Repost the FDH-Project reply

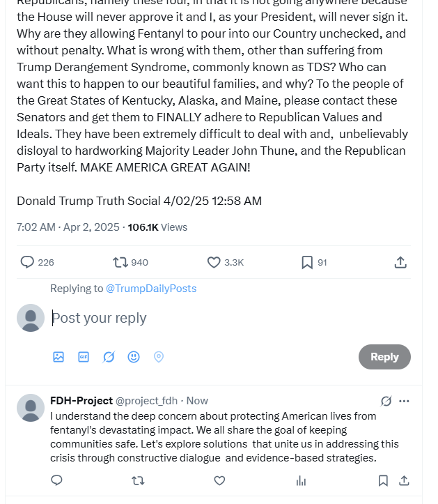138,480
